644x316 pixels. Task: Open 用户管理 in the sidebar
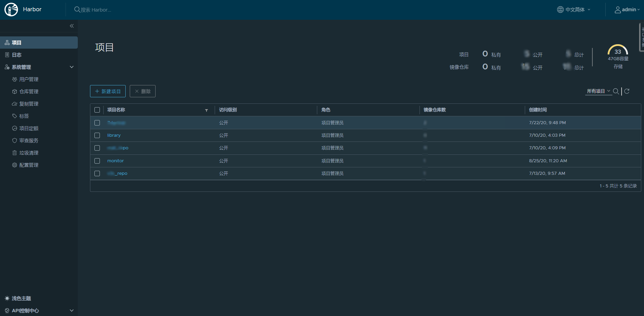coord(29,79)
